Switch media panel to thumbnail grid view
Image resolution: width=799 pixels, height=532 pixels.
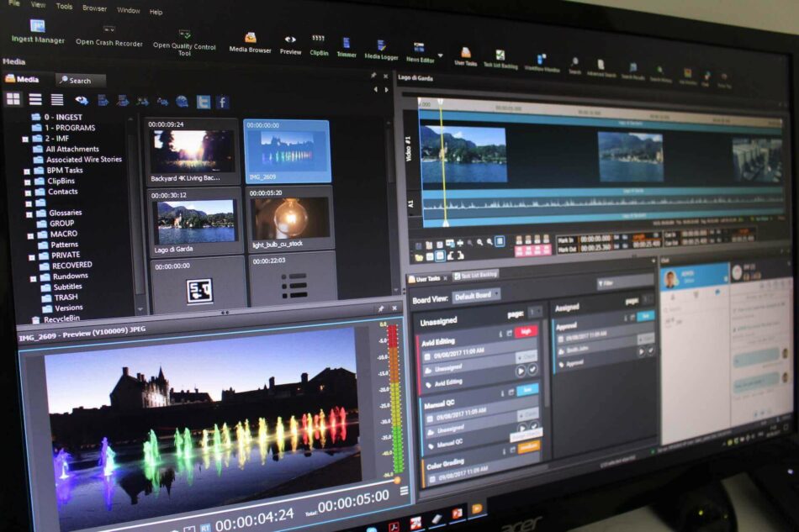tap(13, 98)
